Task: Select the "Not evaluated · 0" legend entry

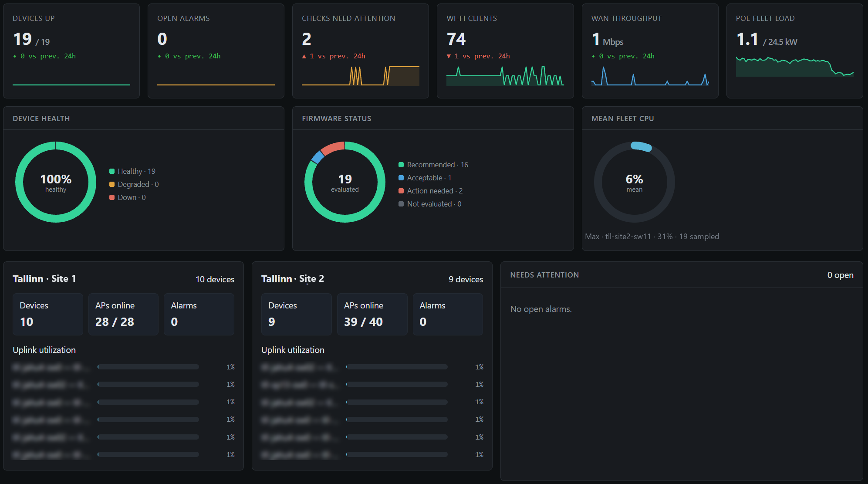Action: [430, 204]
